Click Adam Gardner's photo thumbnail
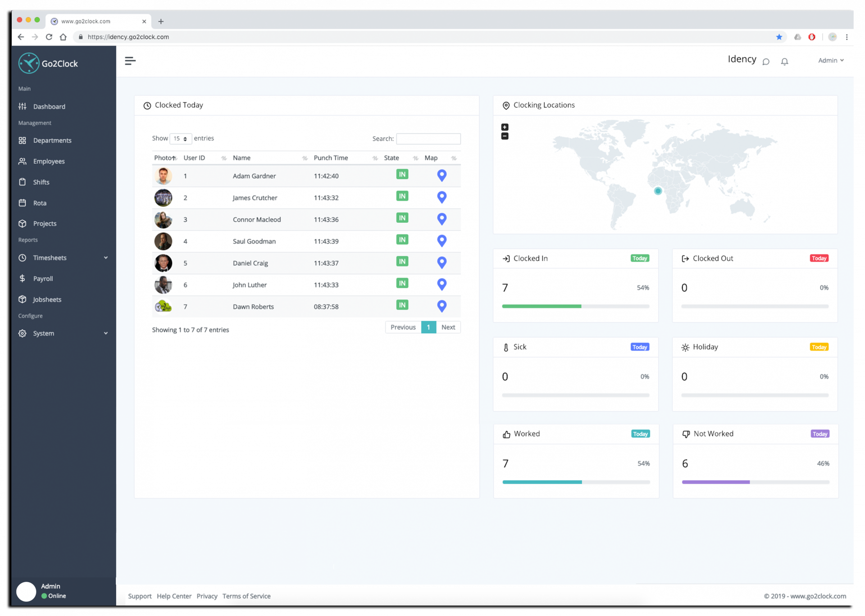The image size is (865, 616). [x=163, y=176]
